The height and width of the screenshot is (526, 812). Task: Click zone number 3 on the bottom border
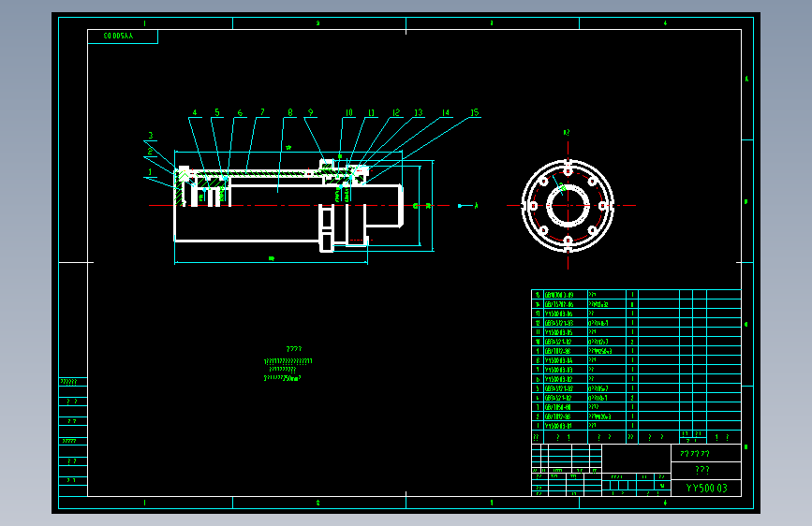pos(492,503)
